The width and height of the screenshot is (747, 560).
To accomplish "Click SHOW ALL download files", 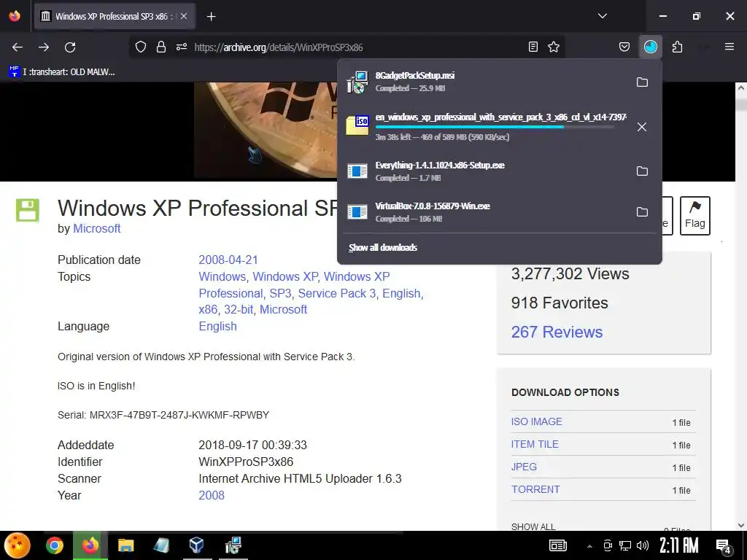I will pyautogui.click(x=533, y=526).
